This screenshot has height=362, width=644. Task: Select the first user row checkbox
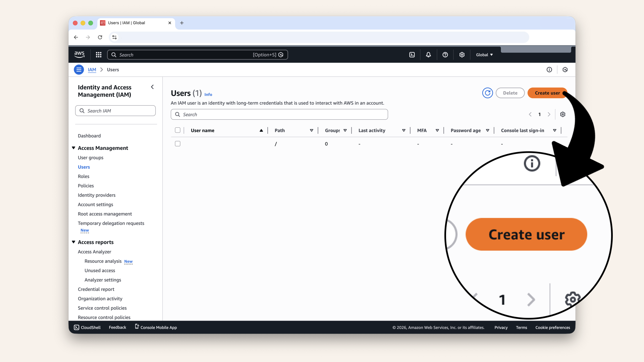pyautogui.click(x=178, y=144)
